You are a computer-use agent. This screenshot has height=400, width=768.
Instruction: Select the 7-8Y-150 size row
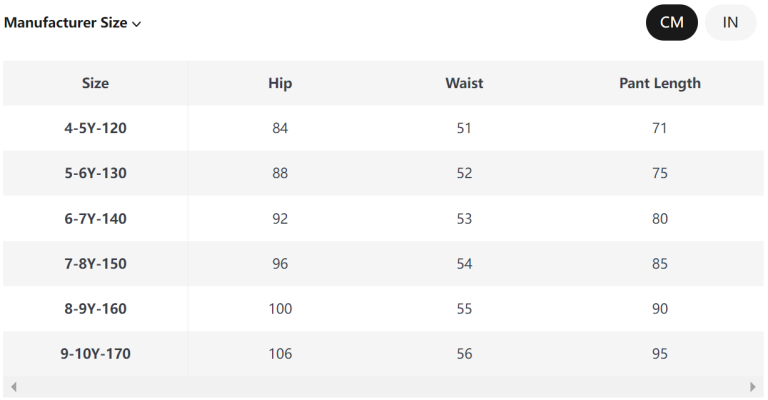point(95,264)
